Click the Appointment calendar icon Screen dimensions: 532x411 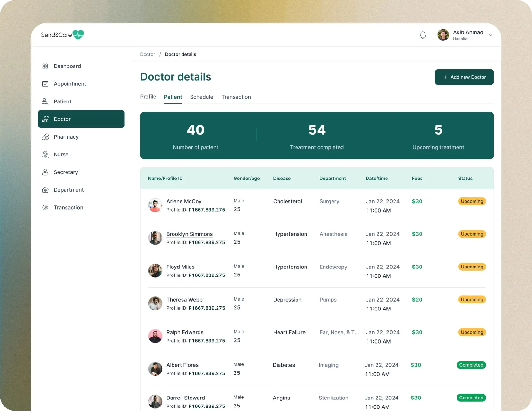click(45, 84)
